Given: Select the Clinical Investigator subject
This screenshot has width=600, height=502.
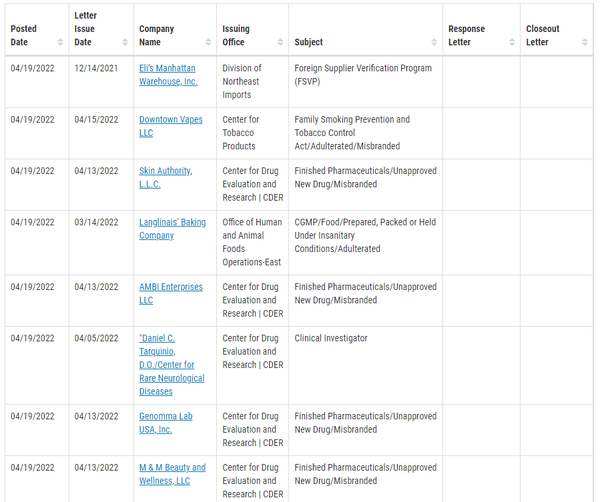Looking at the screenshot, I should click(331, 338).
